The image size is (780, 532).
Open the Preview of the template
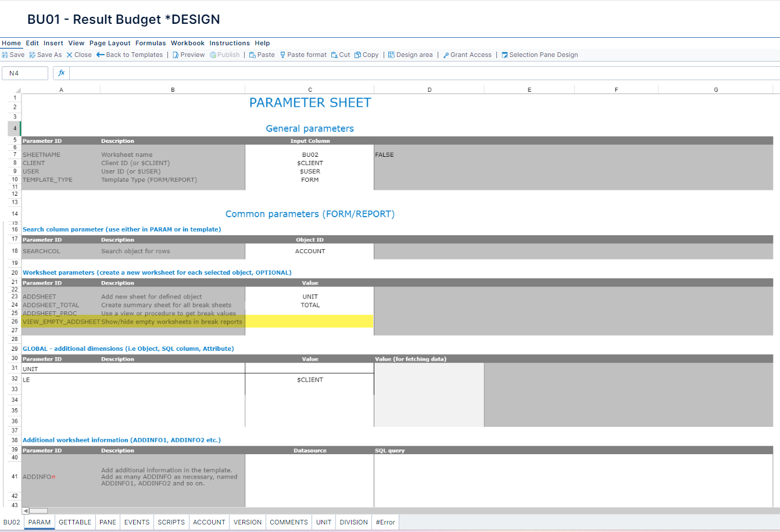pyautogui.click(x=188, y=54)
